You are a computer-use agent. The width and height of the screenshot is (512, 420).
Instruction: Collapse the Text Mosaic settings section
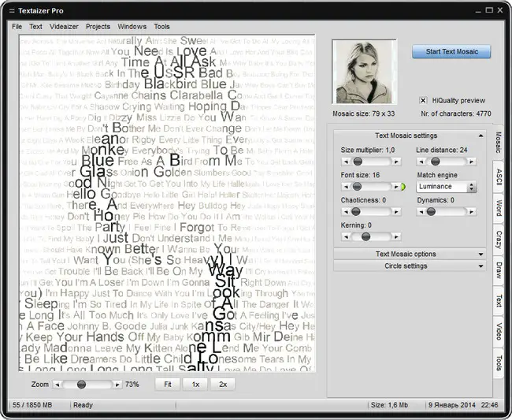pyautogui.click(x=410, y=136)
